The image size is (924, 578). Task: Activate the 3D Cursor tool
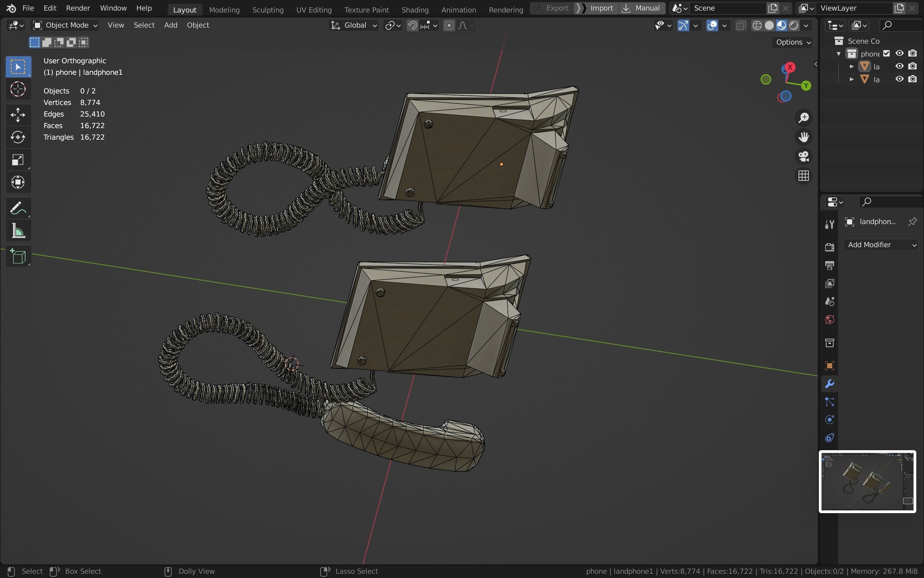pos(18,90)
